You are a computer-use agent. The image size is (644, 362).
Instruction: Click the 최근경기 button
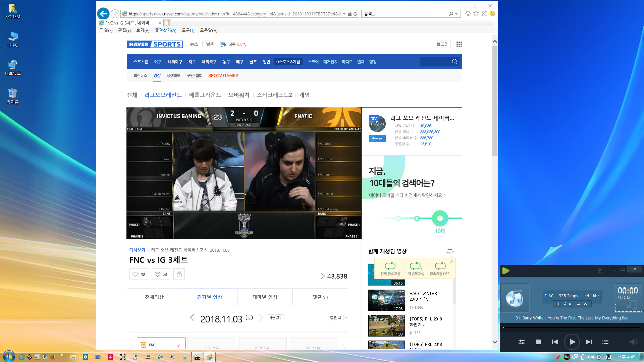point(276,318)
